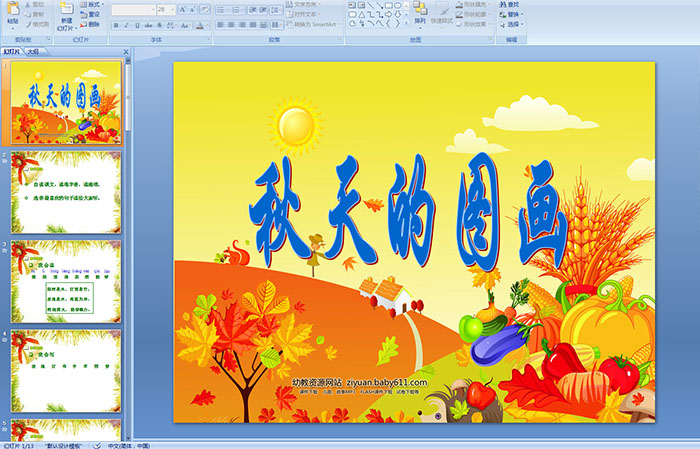Open the Text Direction (文字方向) dropdown
The height and width of the screenshot is (449, 700).
tap(304, 4)
